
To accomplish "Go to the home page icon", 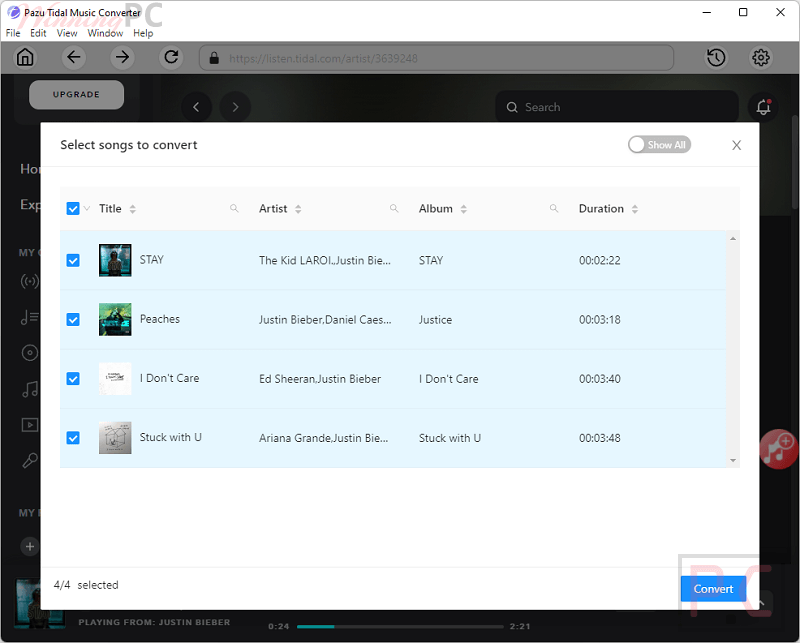I will [24, 57].
